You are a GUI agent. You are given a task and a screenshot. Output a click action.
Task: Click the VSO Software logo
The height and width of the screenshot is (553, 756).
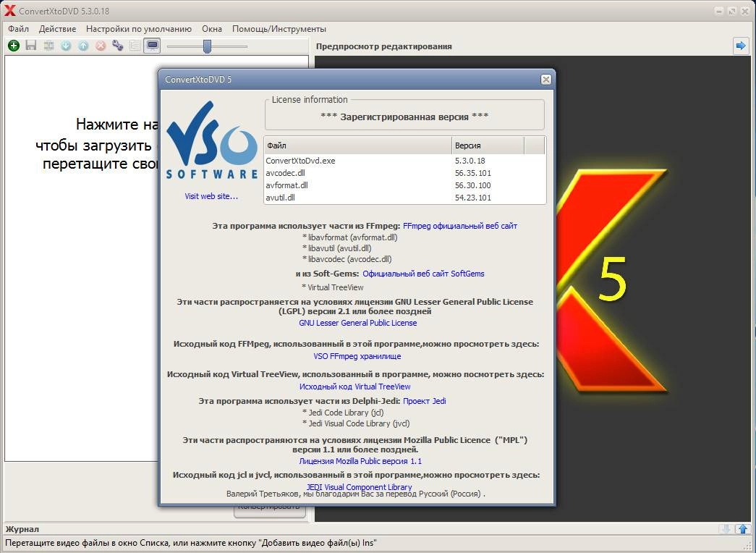tap(212, 140)
